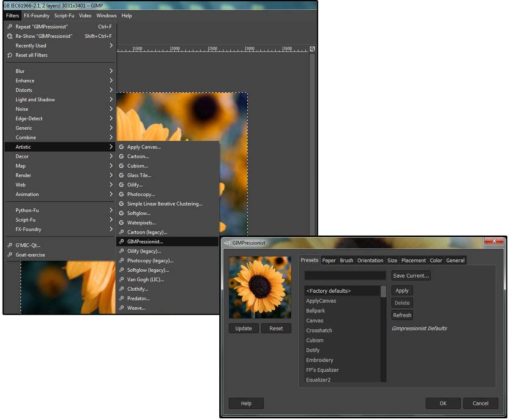The height and width of the screenshot is (420, 509).
Task: Expand the Blur submenu
Action: (x=60, y=71)
